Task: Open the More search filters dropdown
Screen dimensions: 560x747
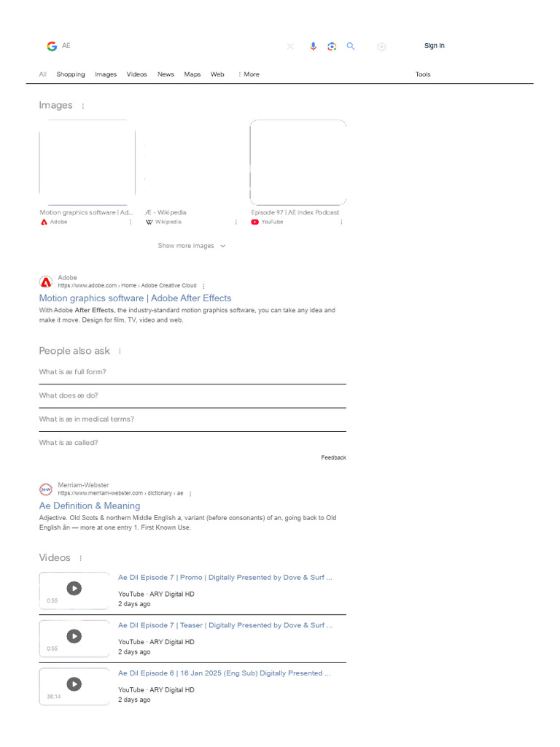Action: pyautogui.click(x=249, y=74)
